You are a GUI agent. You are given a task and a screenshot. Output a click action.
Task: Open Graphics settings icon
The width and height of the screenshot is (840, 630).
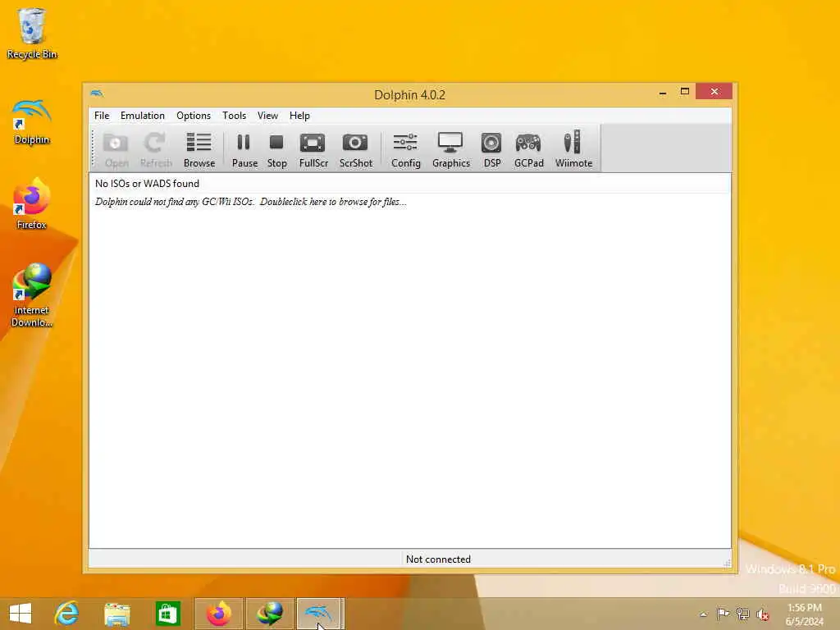[450, 149]
